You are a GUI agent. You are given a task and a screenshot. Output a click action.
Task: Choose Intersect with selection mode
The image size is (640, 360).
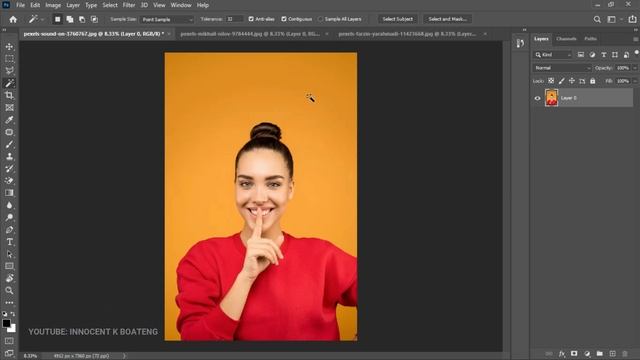pos(94,19)
